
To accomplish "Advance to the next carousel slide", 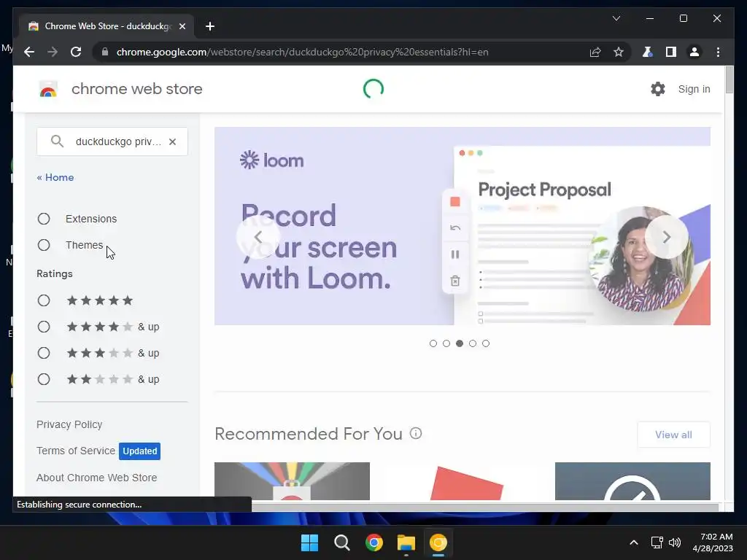I will click(666, 237).
